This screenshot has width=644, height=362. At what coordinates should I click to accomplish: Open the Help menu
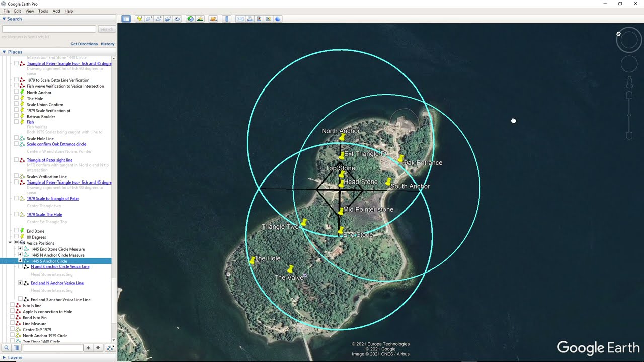pos(69,11)
